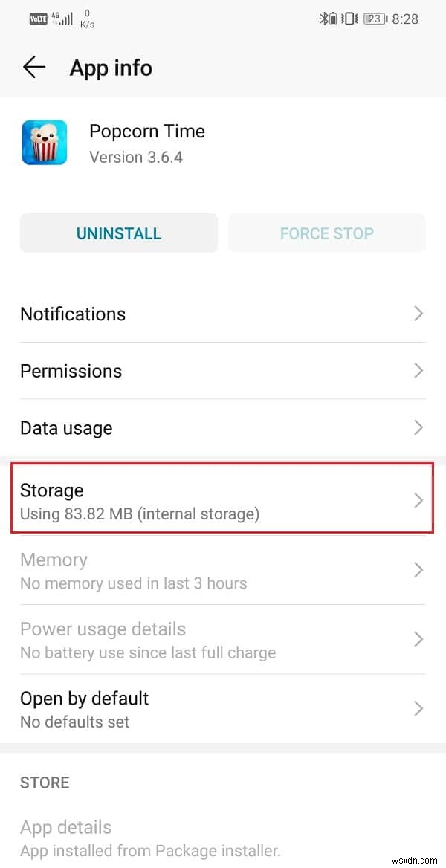The image size is (446, 868).
Task: Open the Permissions chevron
Action: [x=223, y=371]
